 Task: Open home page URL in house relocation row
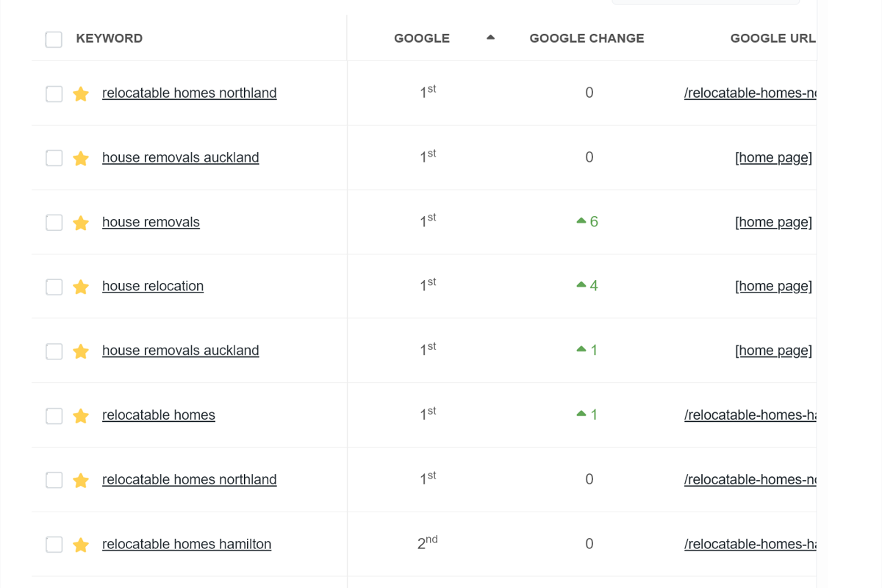(773, 286)
